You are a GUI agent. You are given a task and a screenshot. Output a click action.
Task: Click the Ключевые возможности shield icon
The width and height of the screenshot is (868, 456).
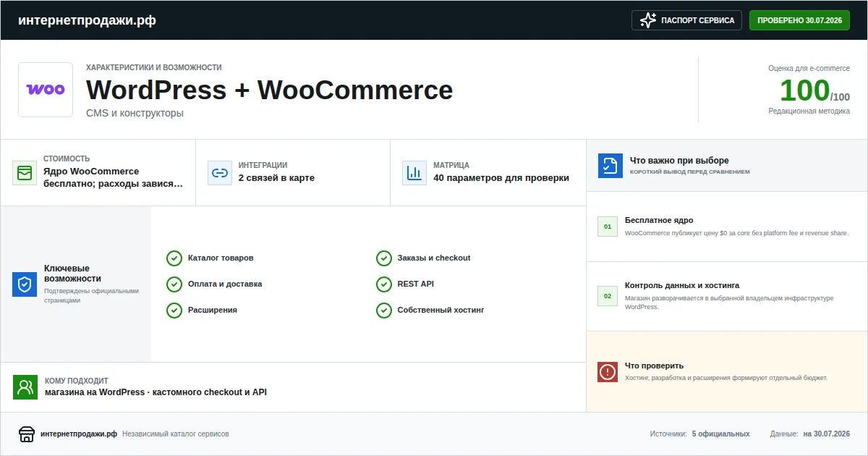pos(25,284)
